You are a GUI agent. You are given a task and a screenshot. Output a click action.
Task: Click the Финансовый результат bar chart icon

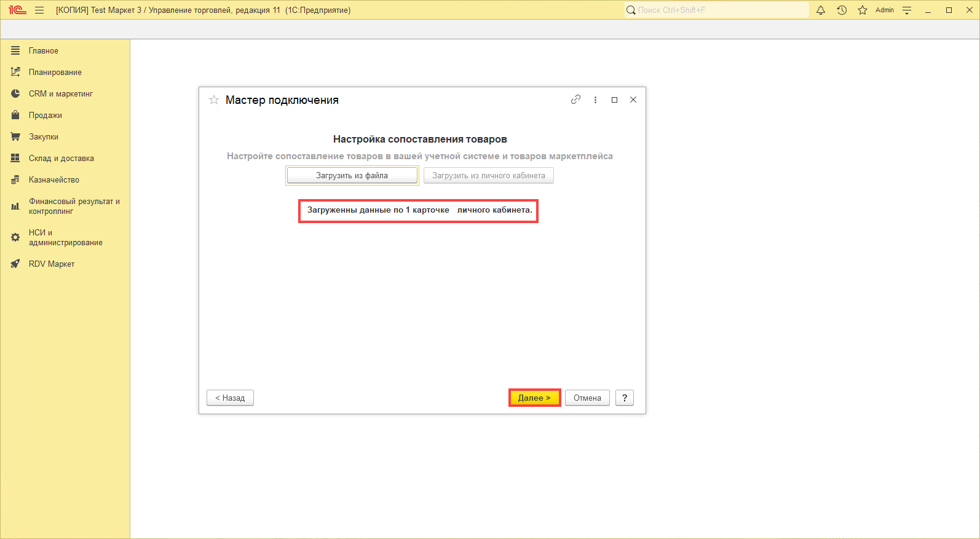tap(15, 206)
